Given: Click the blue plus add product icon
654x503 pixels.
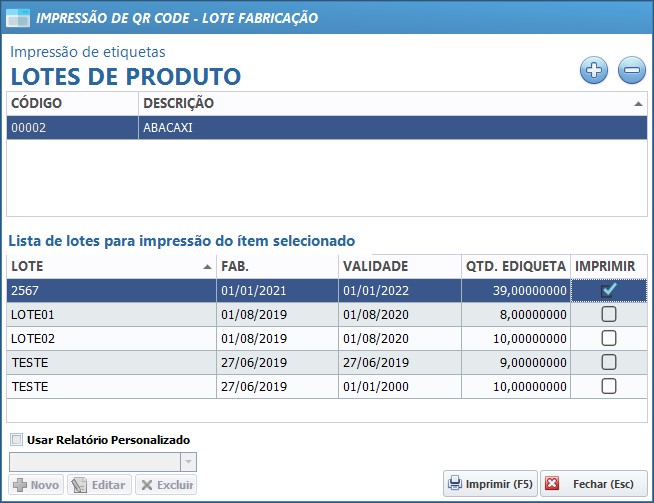Looking at the screenshot, I should (x=594, y=70).
